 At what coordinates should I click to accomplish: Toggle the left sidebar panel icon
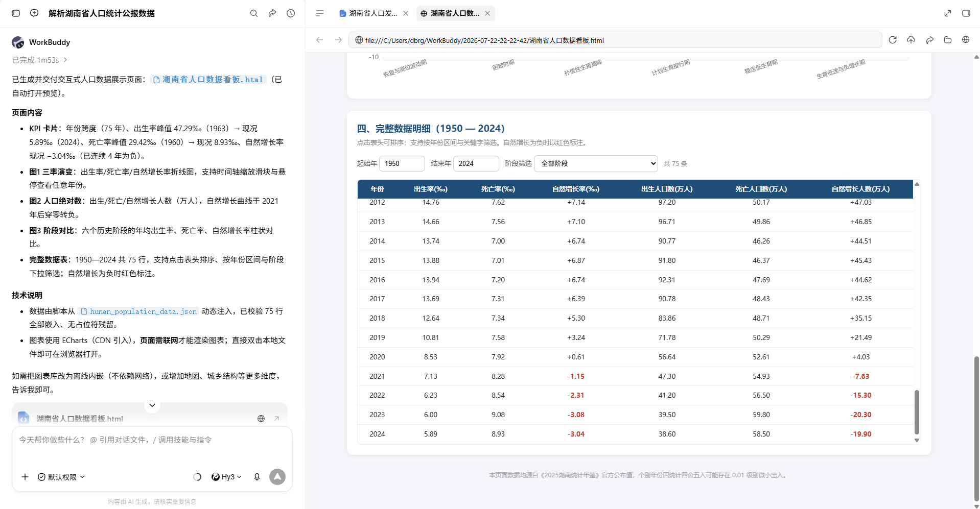16,13
